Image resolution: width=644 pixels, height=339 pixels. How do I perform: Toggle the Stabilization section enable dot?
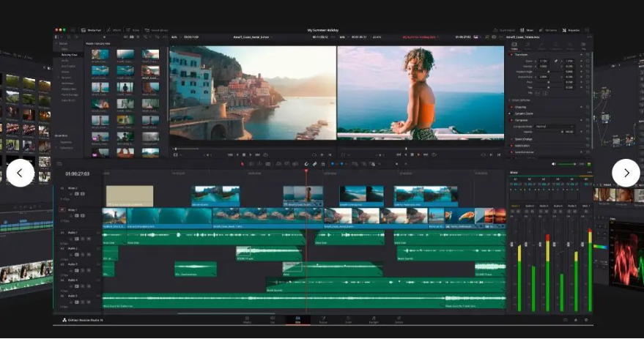[511, 146]
